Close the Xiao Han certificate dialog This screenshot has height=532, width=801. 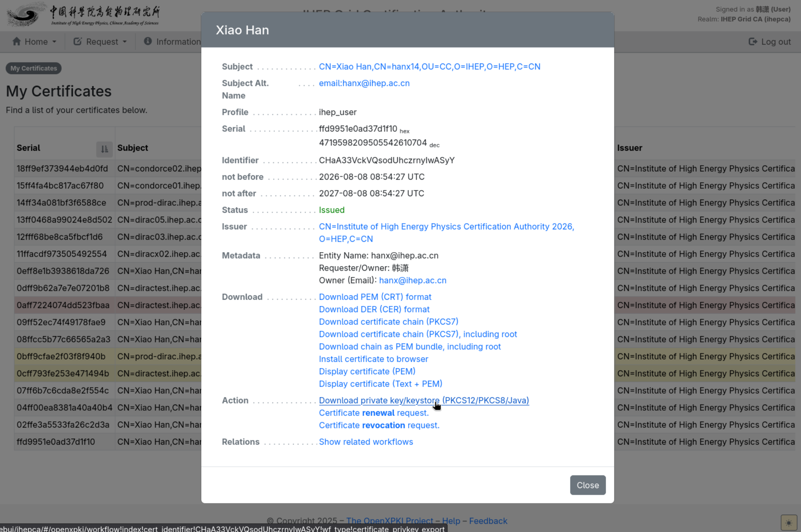coord(587,485)
